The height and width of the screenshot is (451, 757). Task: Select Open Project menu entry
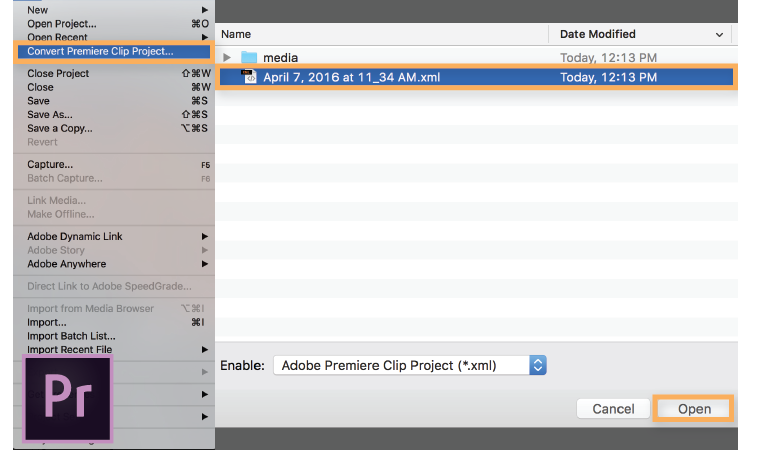point(62,23)
